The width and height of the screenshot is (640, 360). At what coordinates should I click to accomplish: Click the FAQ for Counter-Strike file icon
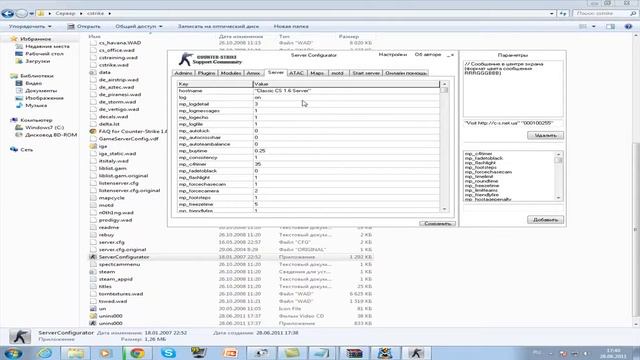pos(93,131)
